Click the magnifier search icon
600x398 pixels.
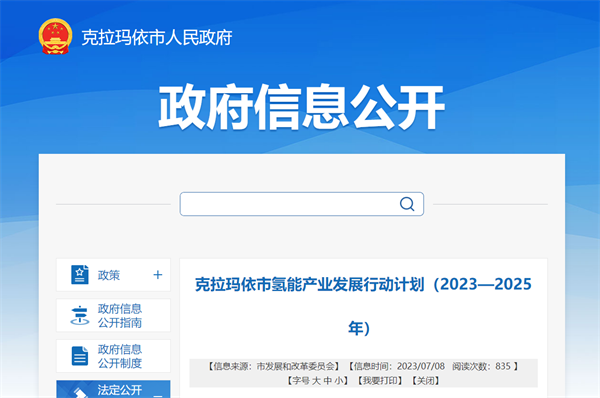coord(407,204)
